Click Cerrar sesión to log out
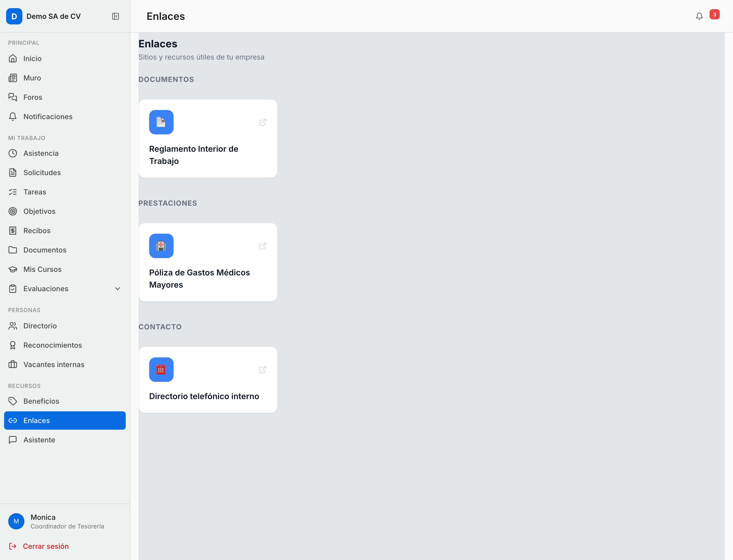This screenshot has height=560, width=733. click(46, 546)
